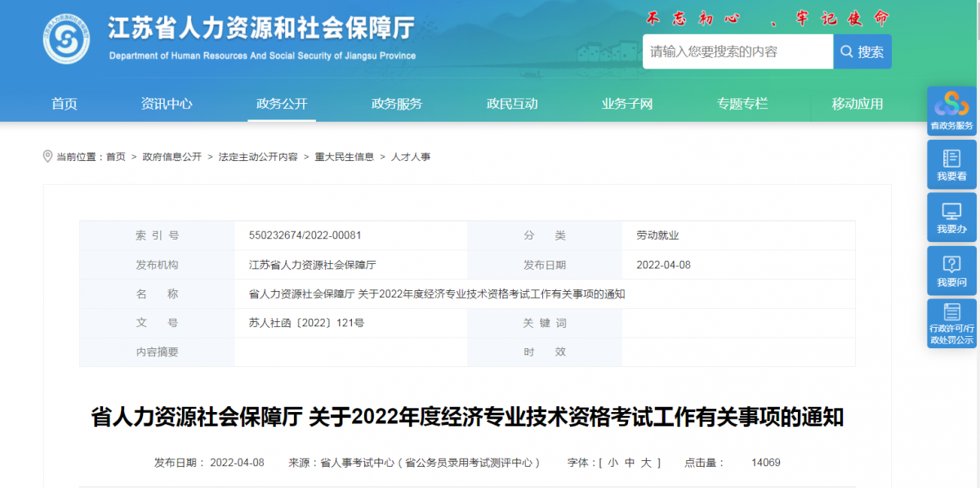Open 业务子网 navigation item
The height and width of the screenshot is (488, 980).
627,104
